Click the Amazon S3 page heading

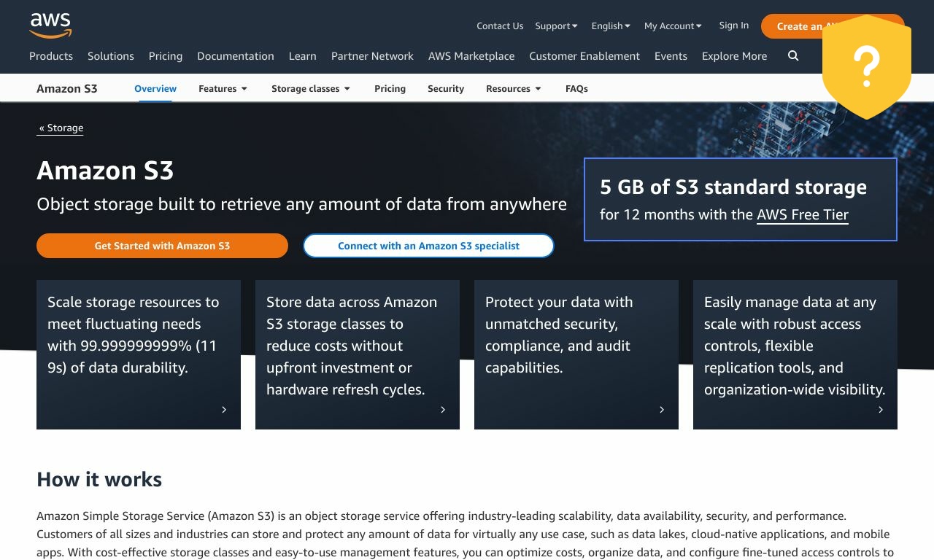105,171
